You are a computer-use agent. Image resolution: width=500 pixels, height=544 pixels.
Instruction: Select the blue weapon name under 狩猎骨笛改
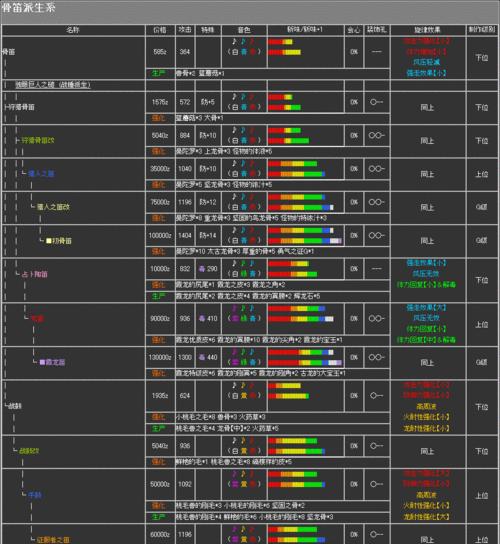point(41,173)
